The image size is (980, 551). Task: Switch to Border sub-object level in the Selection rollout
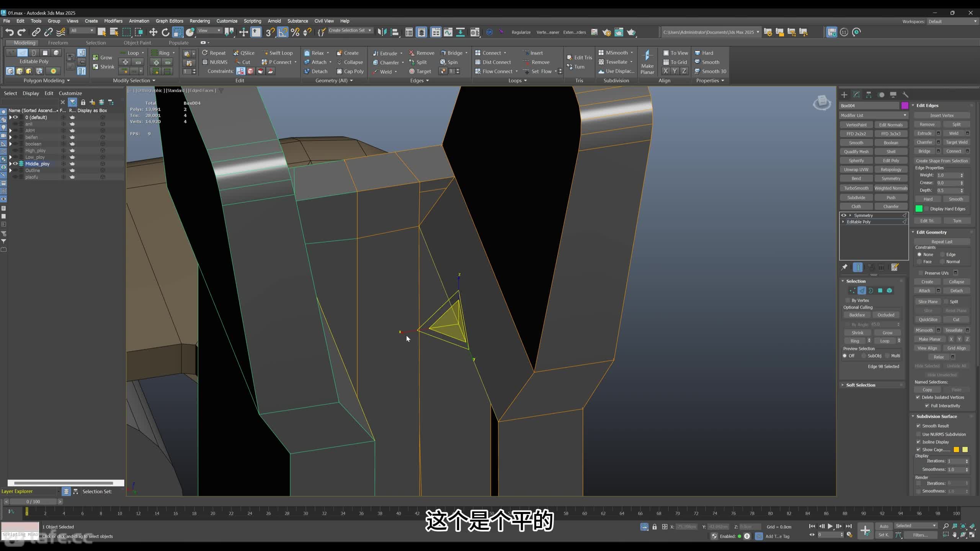coord(871,291)
